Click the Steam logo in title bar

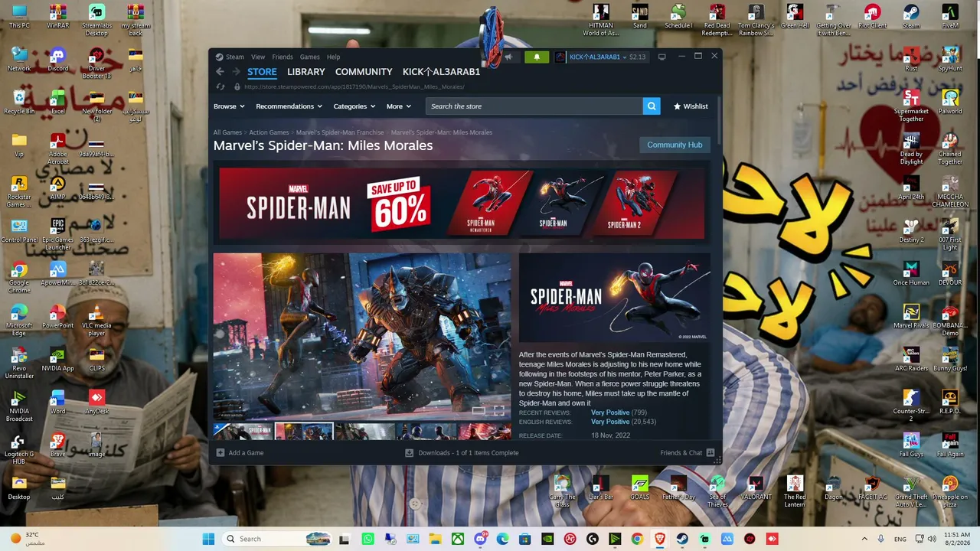pos(220,57)
